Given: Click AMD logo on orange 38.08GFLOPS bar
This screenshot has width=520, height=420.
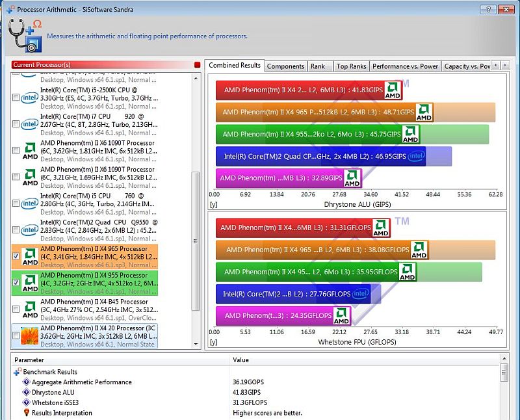Looking at the screenshot, I should point(419,250).
